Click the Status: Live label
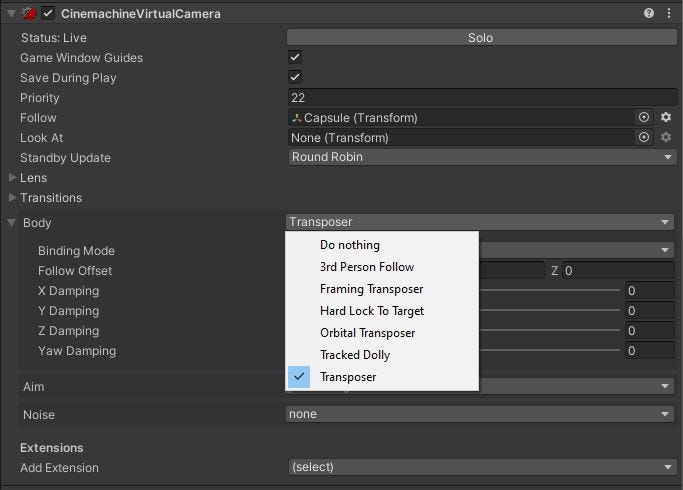Image resolution: width=683 pixels, height=490 pixels. point(54,38)
